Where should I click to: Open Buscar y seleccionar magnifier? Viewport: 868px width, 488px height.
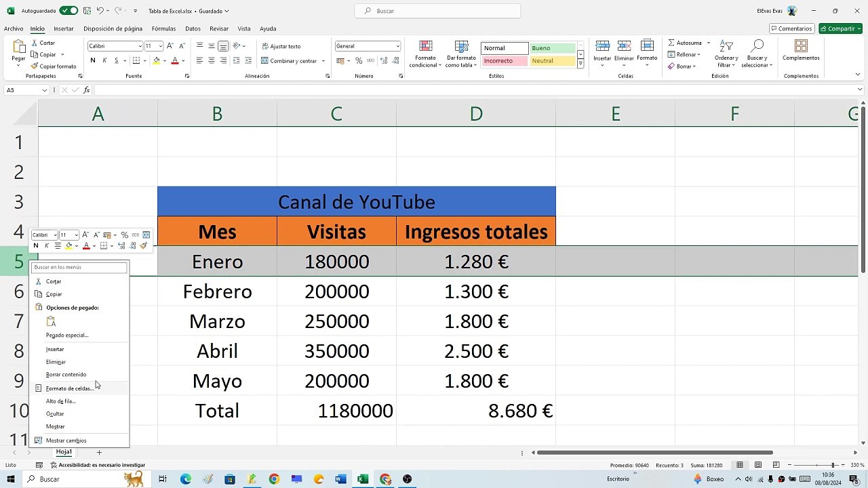[757, 54]
